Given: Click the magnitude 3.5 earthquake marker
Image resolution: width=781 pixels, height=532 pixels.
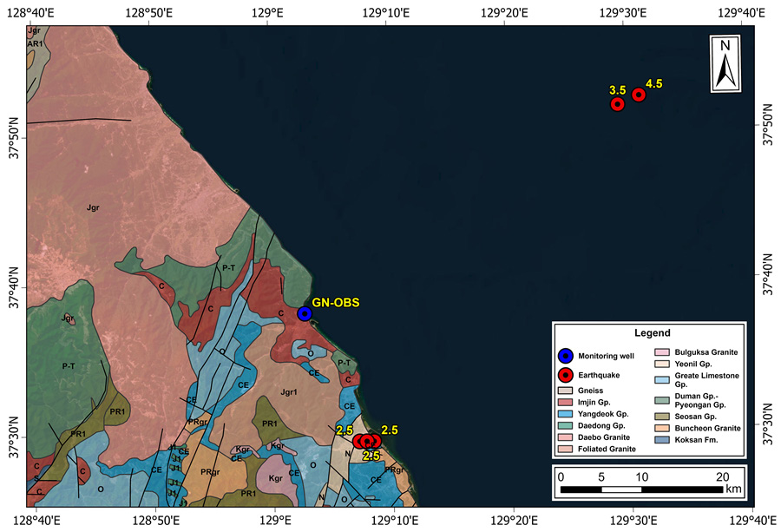Looking at the screenshot, I should coord(618,104).
